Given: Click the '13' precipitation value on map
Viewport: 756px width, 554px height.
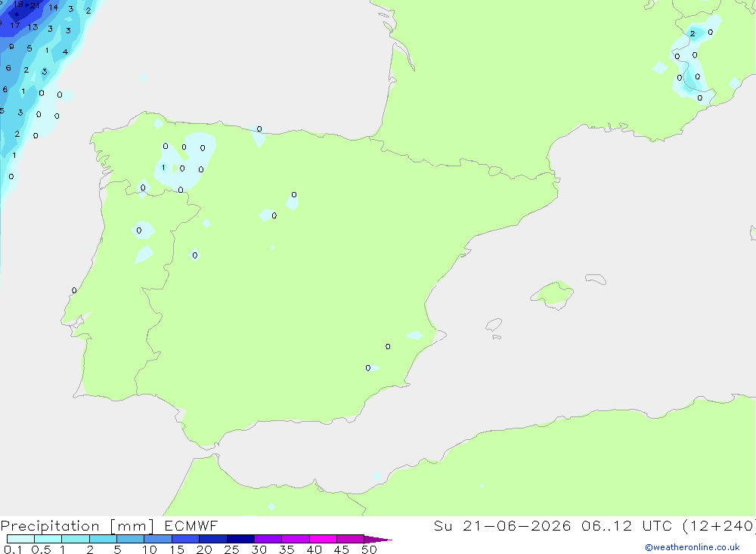Looking at the screenshot, I should (x=33, y=27).
